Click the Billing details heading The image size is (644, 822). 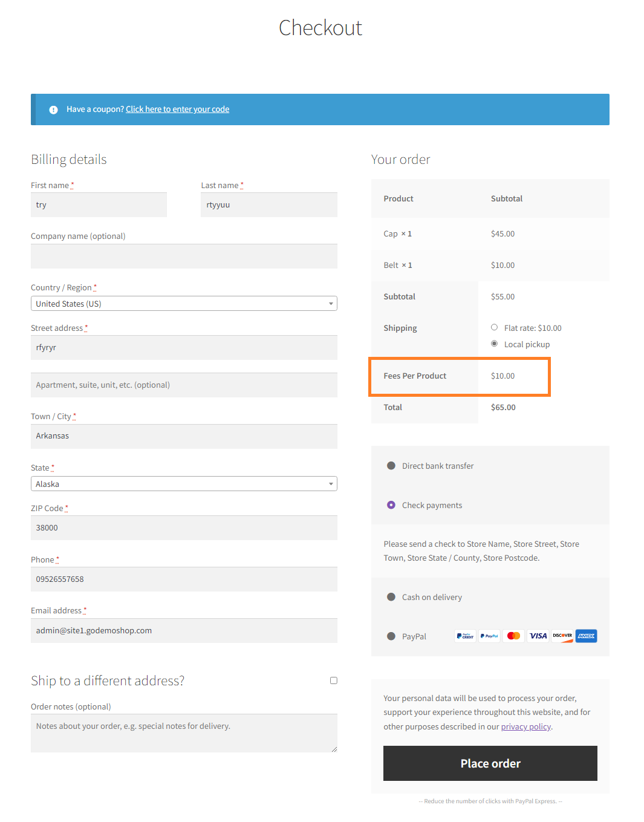[69, 159]
